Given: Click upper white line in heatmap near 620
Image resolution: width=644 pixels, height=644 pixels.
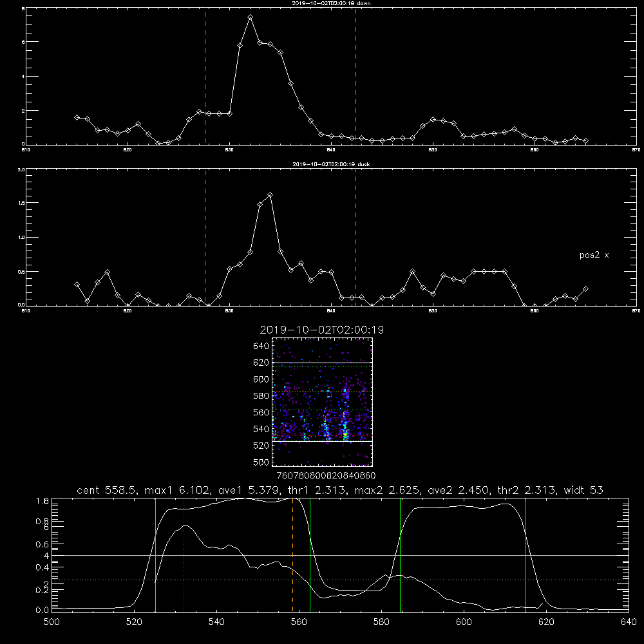Looking at the screenshot, I should coord(323,363).
